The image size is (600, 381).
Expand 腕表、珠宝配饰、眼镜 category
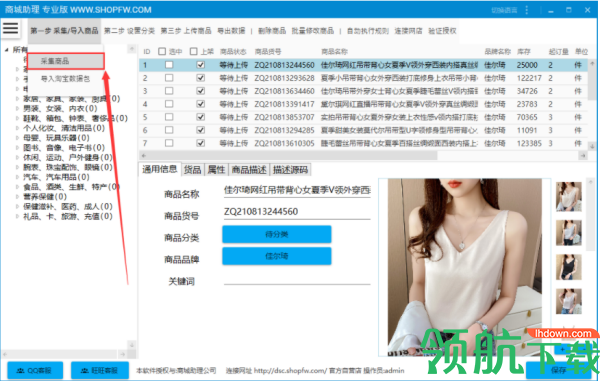coord(17,167)
